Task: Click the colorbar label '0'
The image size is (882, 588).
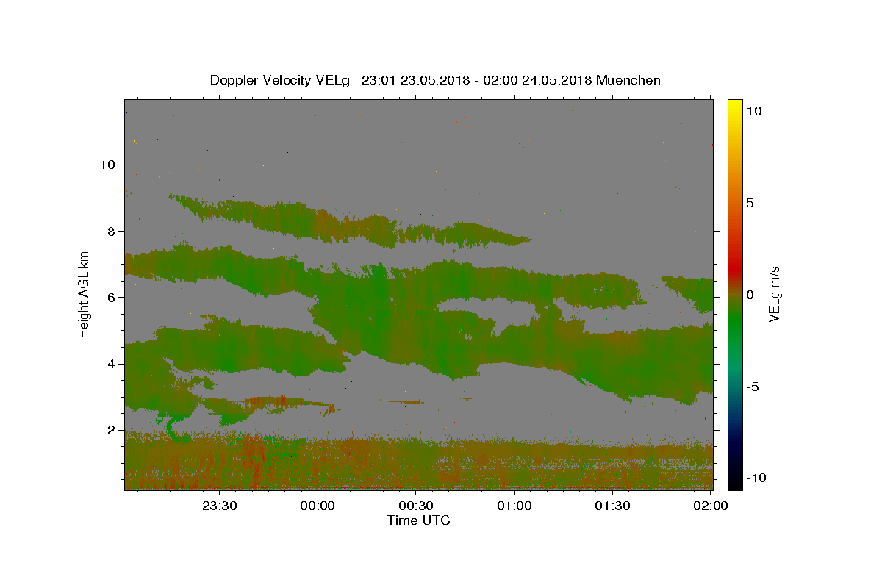Action: tap(750, 295)
